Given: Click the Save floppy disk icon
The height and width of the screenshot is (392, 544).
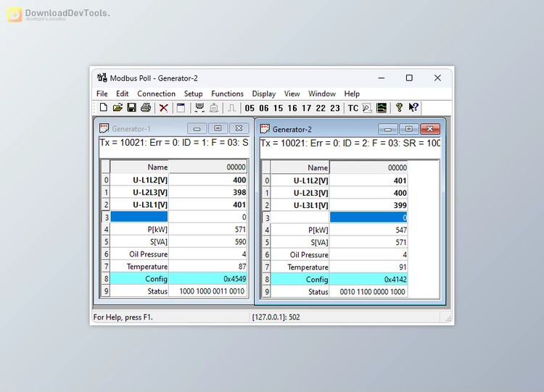Looking at the screenshot, I should (x=131, y=108).
